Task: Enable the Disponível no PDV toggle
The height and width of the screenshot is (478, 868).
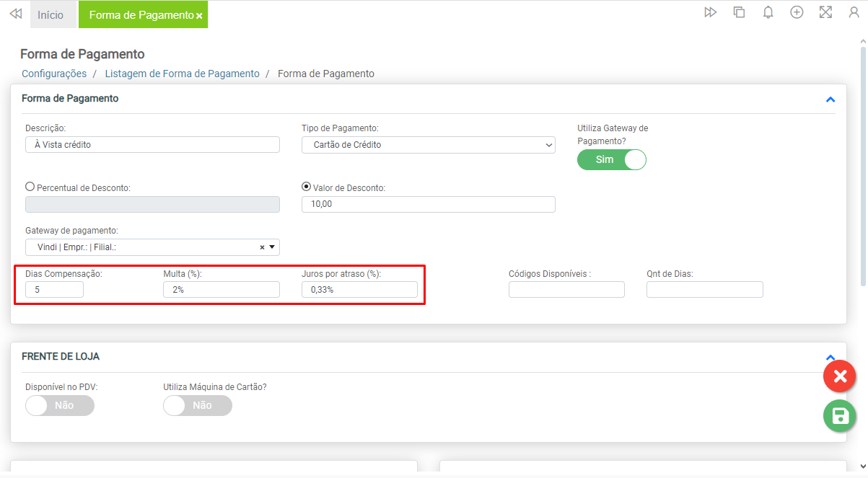Action: (x=59, y=405)
